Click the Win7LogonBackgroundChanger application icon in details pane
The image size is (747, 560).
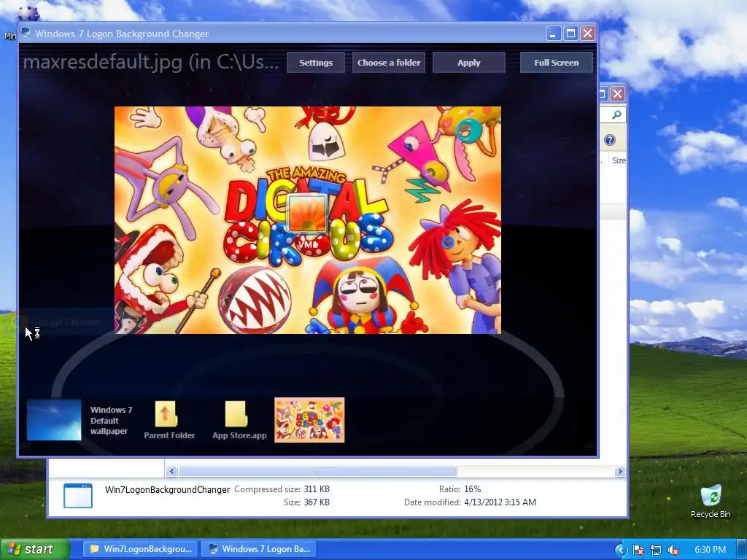[x=78, y=496]
